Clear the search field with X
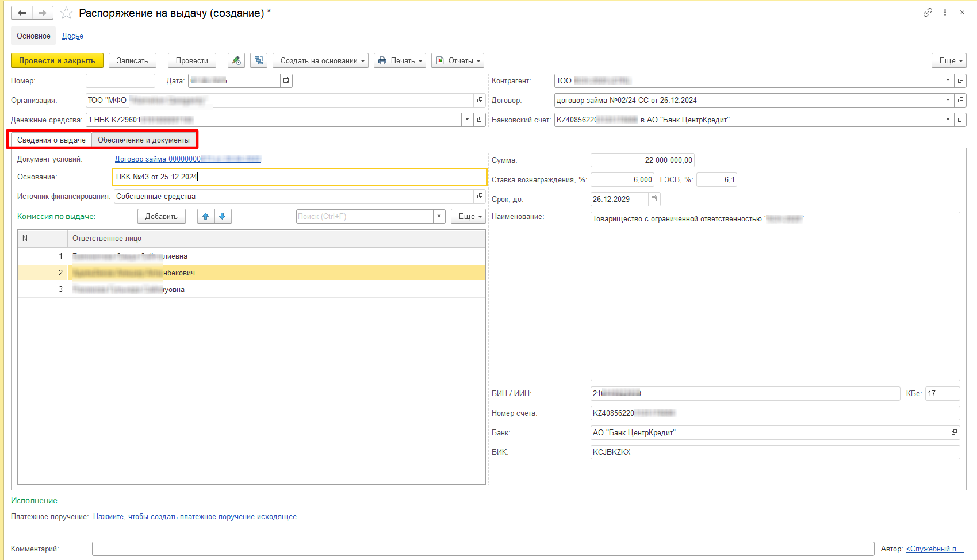The image size is (977, 560). pos(439,216)
